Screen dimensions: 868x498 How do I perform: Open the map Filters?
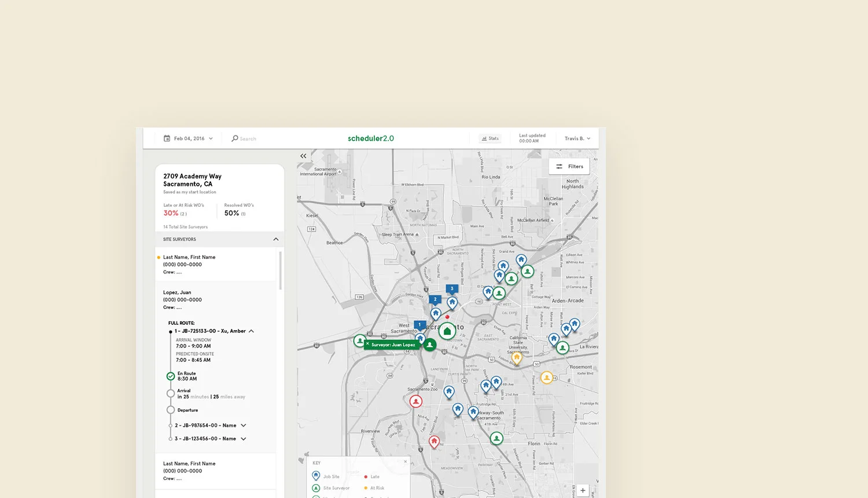point(569,166)
